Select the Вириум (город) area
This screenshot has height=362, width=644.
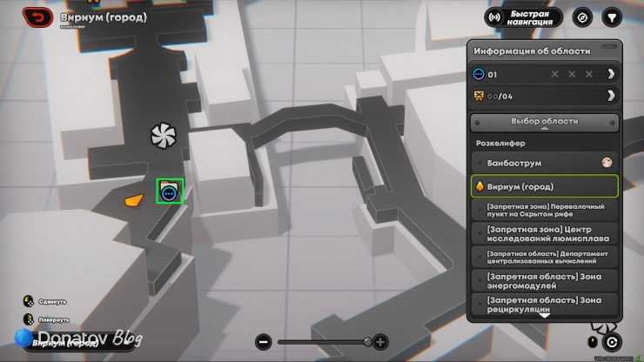[545, 186]
